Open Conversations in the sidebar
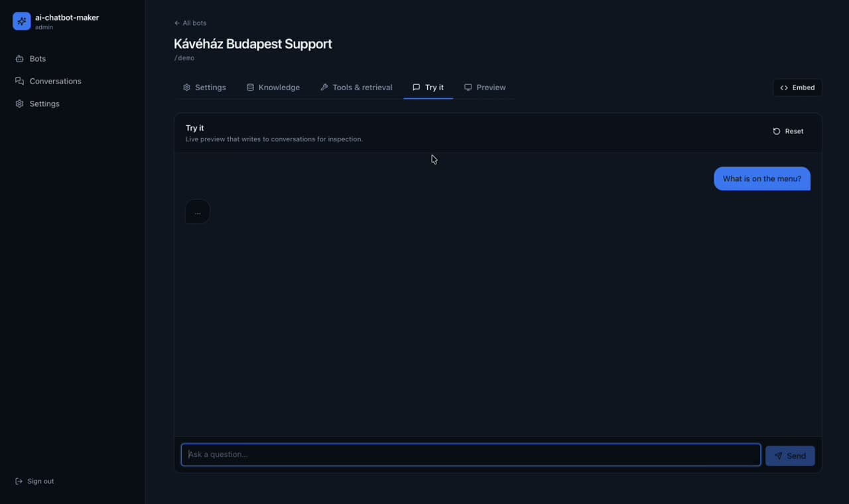The width and height of the screenshot is (849, 504). coord(72,81)
